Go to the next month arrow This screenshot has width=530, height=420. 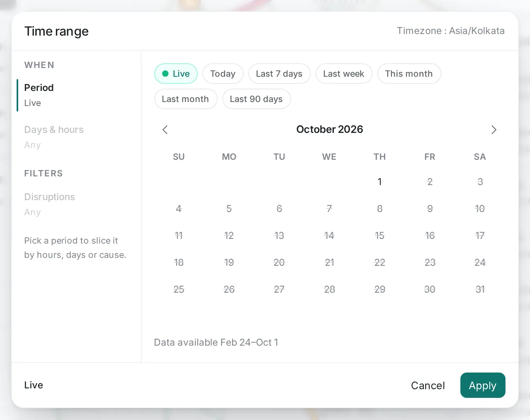pos(494,130)
